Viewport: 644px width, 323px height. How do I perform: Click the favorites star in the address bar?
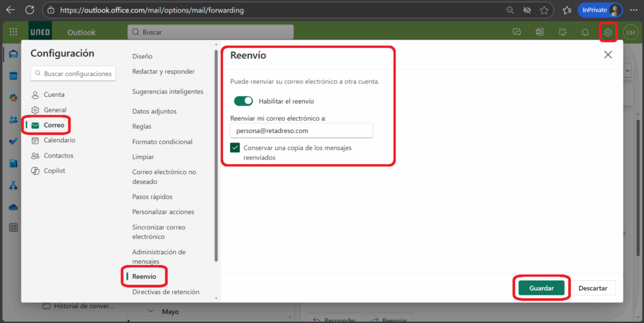(543, 10)
